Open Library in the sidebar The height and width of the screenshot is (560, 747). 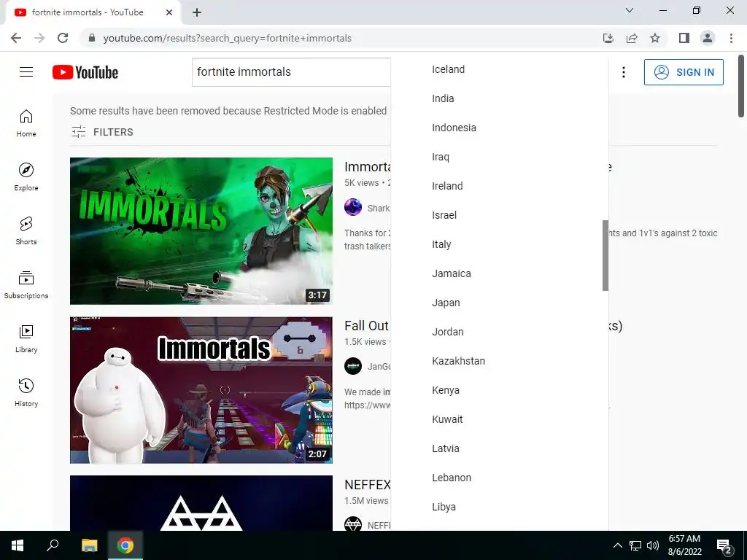[26, 338]
